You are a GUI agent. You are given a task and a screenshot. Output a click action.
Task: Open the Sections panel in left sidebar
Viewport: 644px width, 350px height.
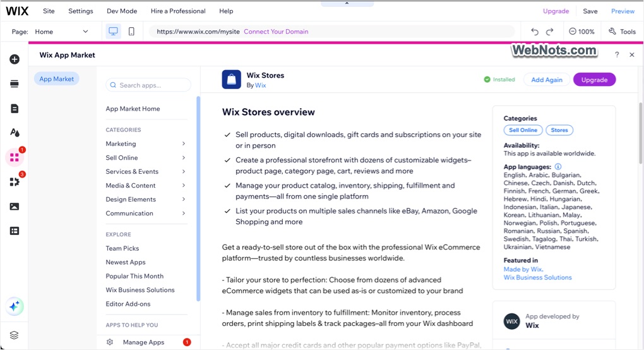click(15, 84)
